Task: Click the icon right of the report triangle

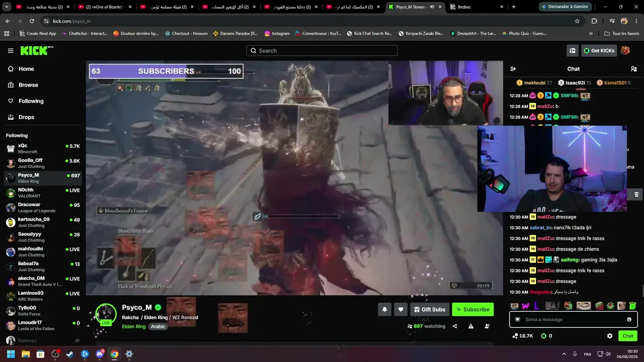Action: pyautogui.click(x=487, y=326)
